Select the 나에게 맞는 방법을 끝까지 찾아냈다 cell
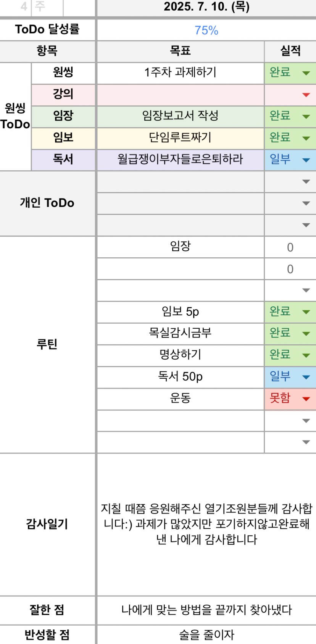 pyautogui.click(x=206, y=610)
